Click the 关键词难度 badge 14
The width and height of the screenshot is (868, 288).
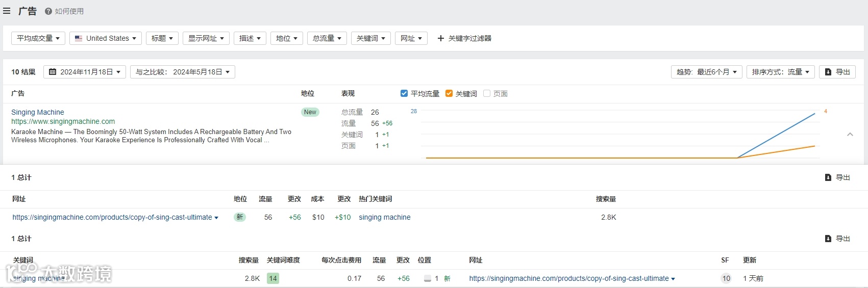click(273, 278)
